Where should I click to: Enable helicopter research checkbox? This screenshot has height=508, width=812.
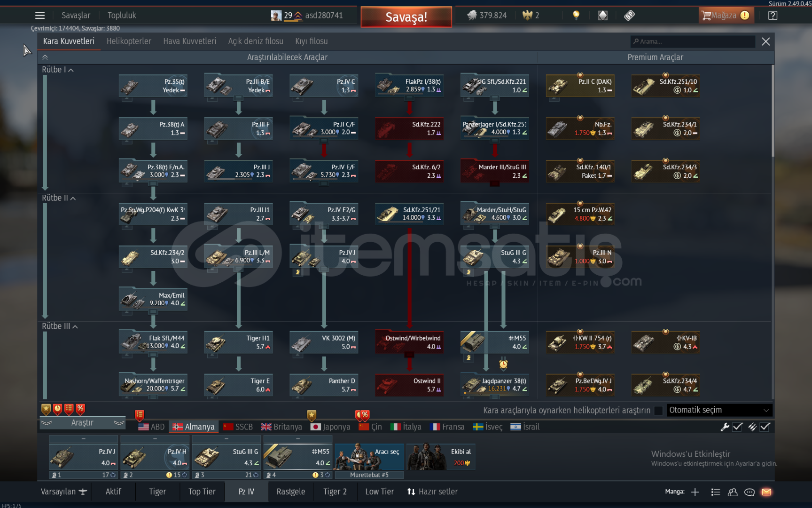coord(658,411)
